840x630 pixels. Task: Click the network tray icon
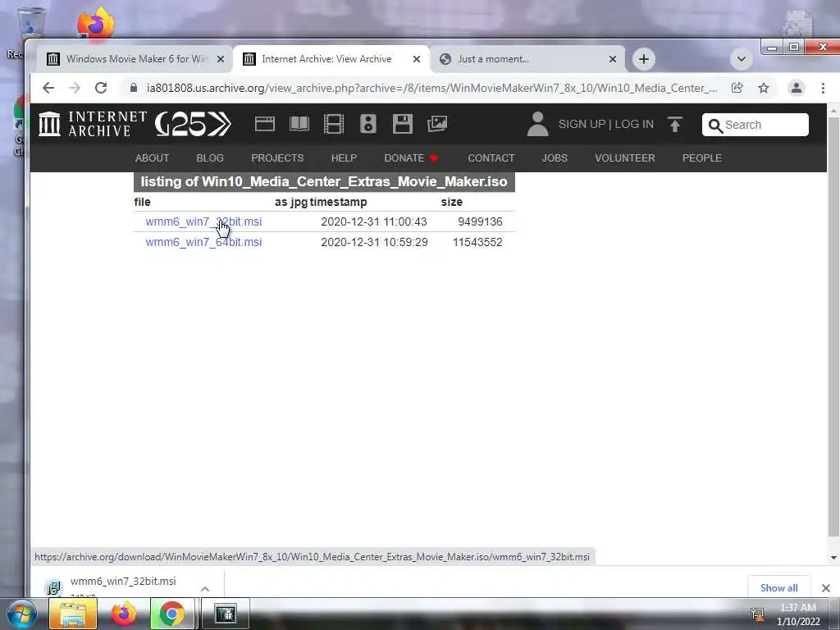(x=757, y=614)
